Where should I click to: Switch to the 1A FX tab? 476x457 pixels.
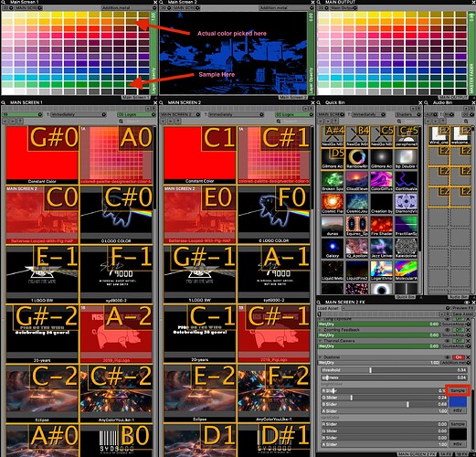(x=446, y=454)
